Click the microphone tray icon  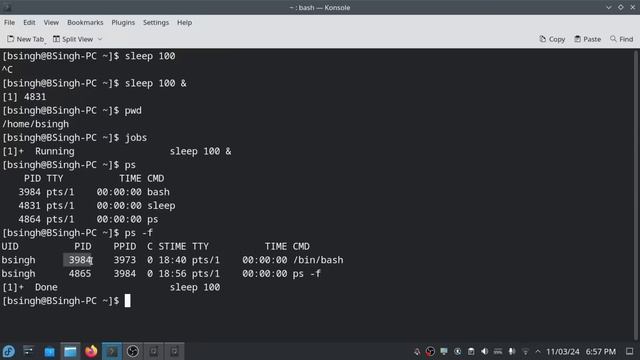pos(511,351)
